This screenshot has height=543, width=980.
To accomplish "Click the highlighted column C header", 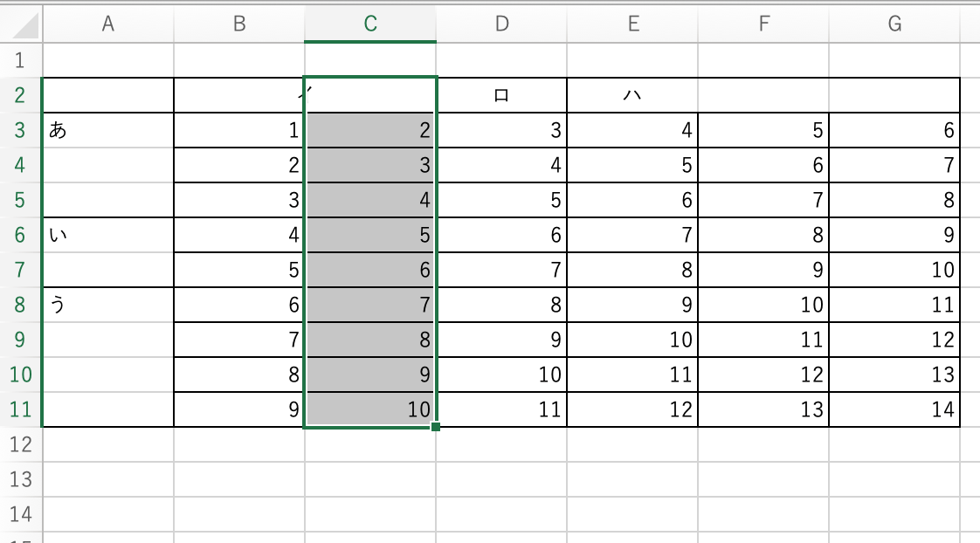I will point(370,24).
